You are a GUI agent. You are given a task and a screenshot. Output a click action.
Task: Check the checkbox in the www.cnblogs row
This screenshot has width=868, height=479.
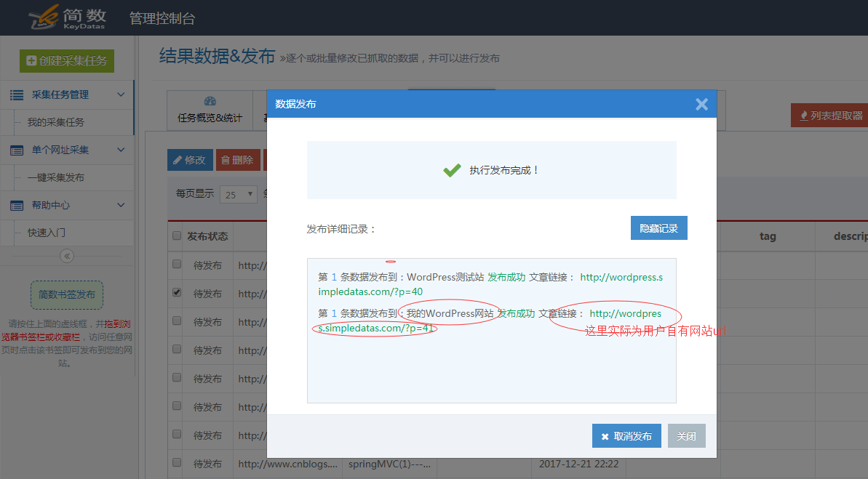177,462
